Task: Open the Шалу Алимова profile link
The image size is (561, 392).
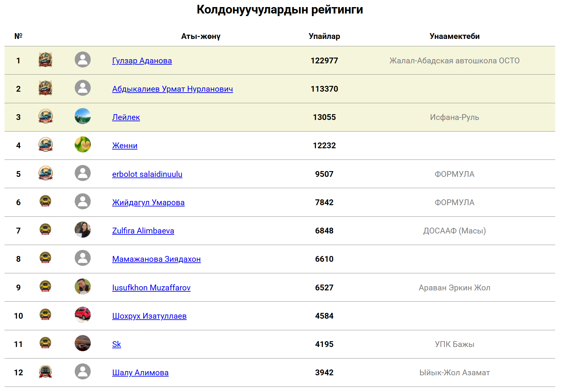Action: tap(140, 373)
